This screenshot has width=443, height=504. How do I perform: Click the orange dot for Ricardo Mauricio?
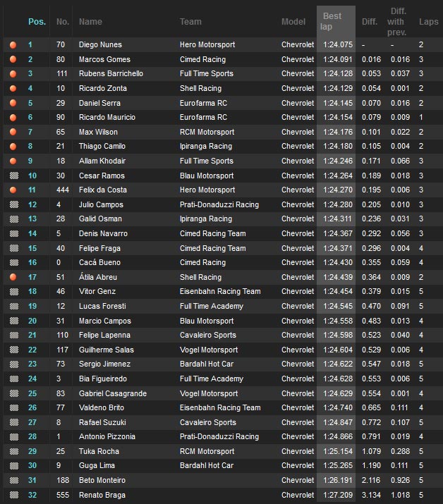(13, 117)
